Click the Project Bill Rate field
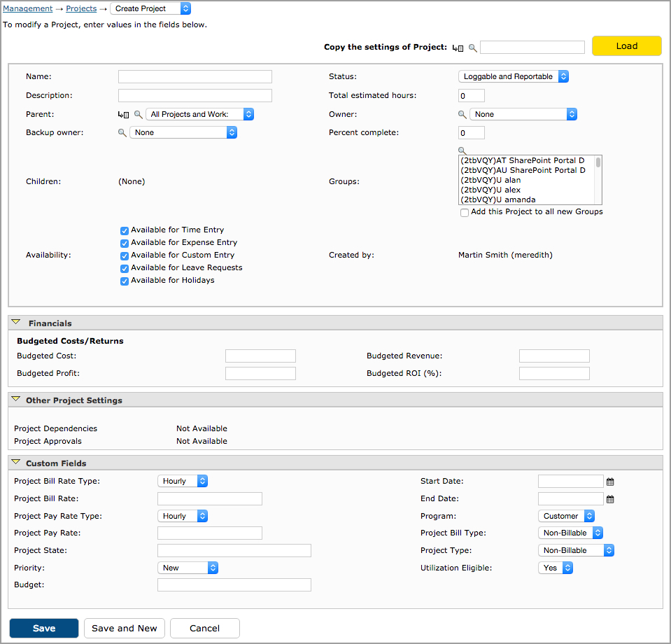 point(210,499)
